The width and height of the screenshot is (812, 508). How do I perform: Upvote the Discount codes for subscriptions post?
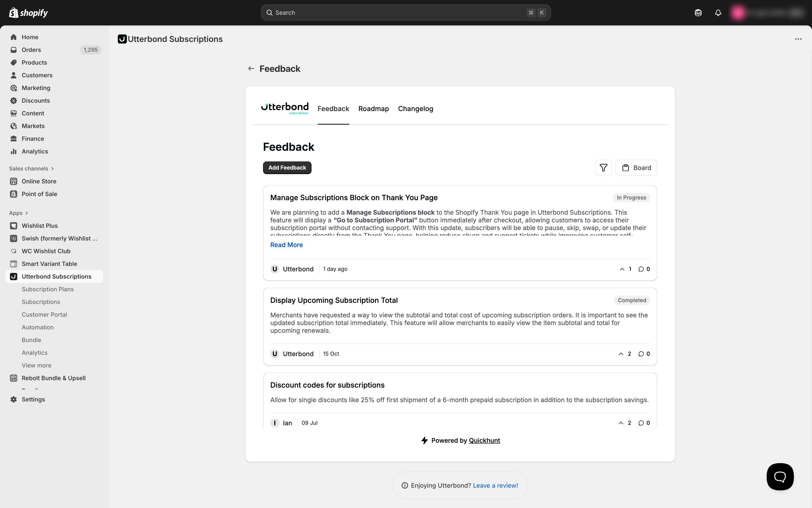coord(621,423)
